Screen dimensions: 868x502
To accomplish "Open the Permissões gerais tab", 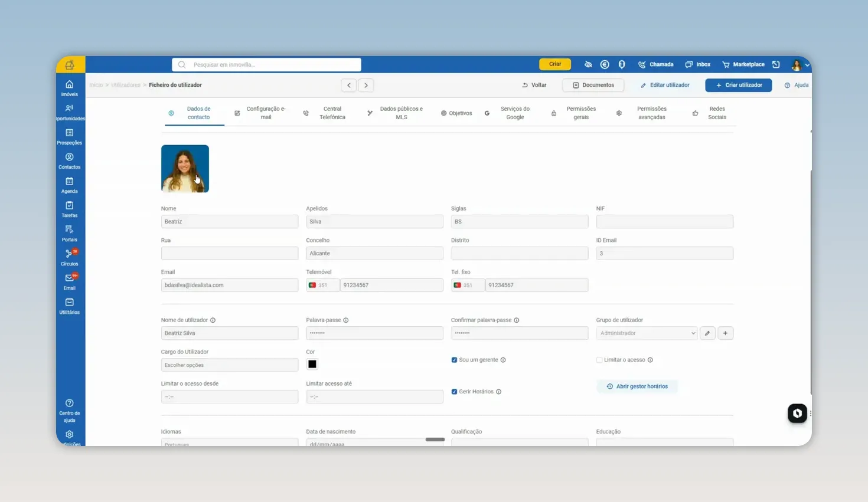I will 575,113.
